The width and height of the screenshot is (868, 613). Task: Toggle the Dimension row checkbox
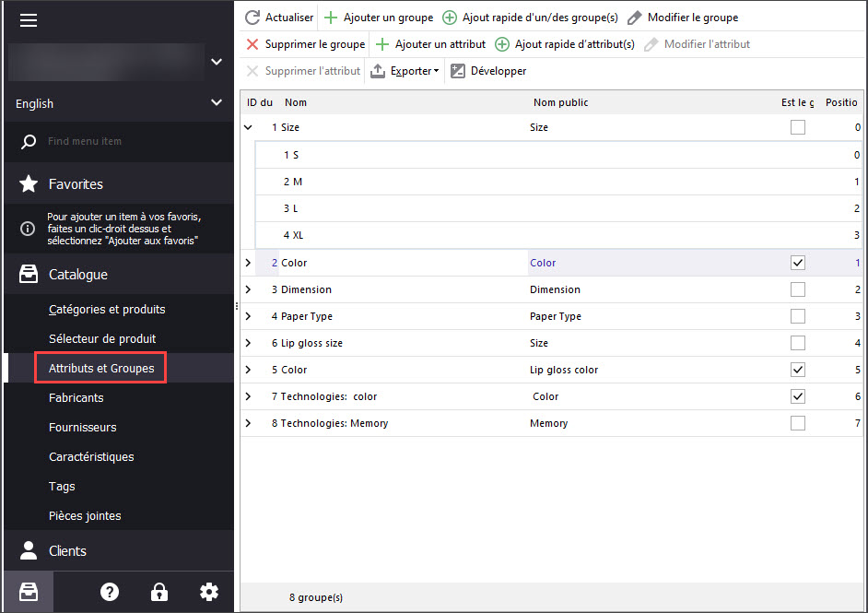[798, 289]
